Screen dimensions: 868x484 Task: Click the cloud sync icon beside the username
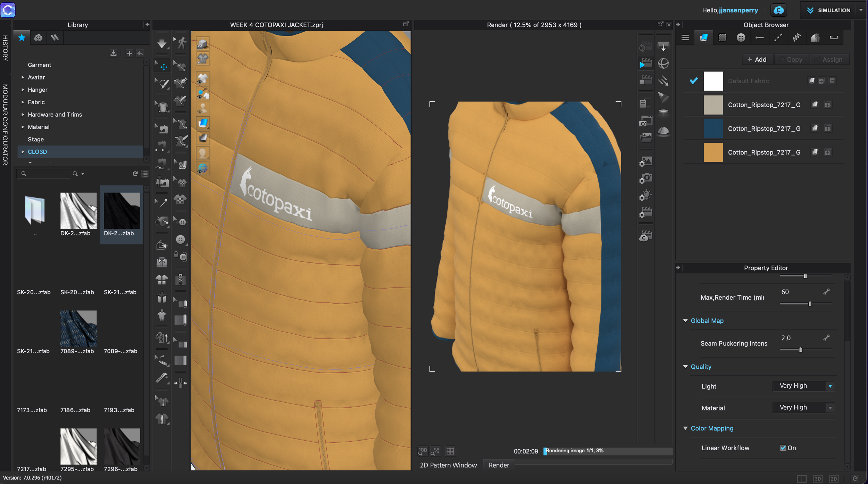tap(778, 10)
